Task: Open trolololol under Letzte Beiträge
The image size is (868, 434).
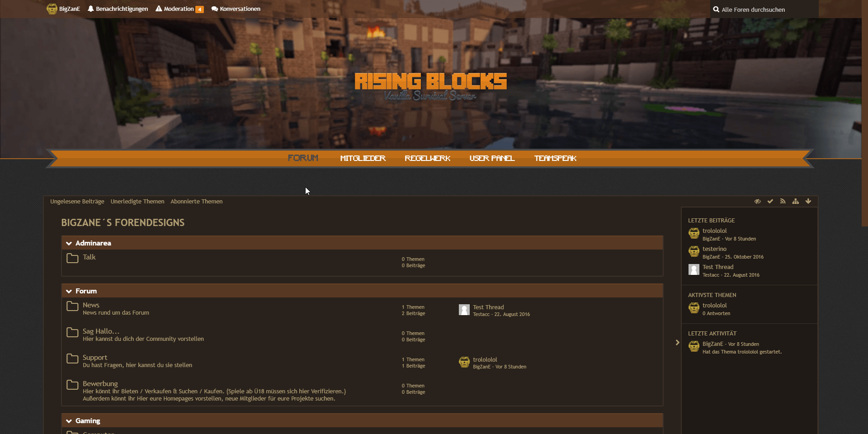Action: tap(715, 231)
